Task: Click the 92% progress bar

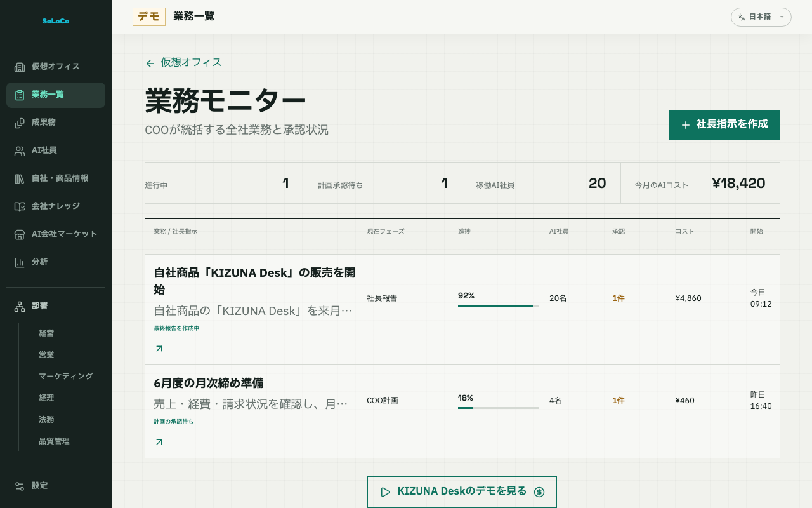Action: tap(499, 305)
